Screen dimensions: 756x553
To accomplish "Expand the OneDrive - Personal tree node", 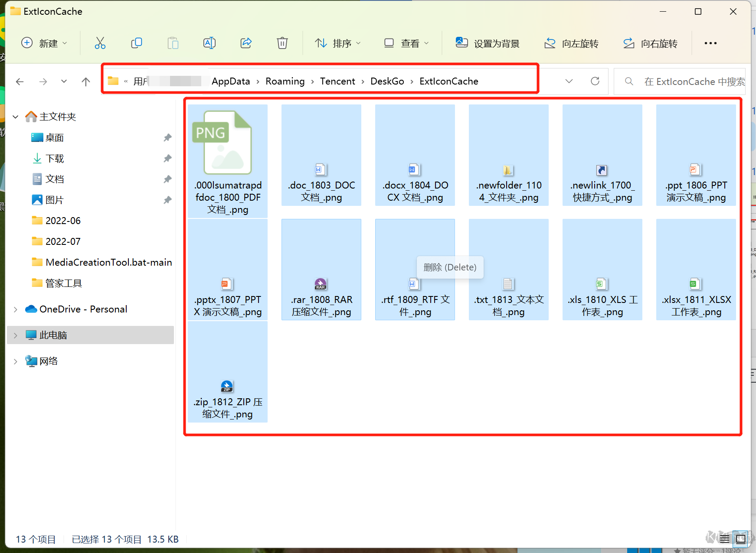I will pos(16,309).
